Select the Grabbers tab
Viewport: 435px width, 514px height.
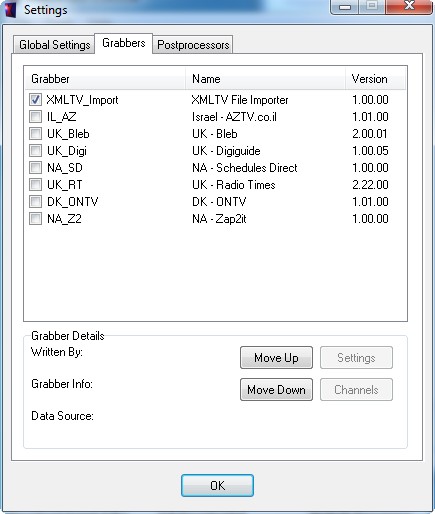point(124,43)
